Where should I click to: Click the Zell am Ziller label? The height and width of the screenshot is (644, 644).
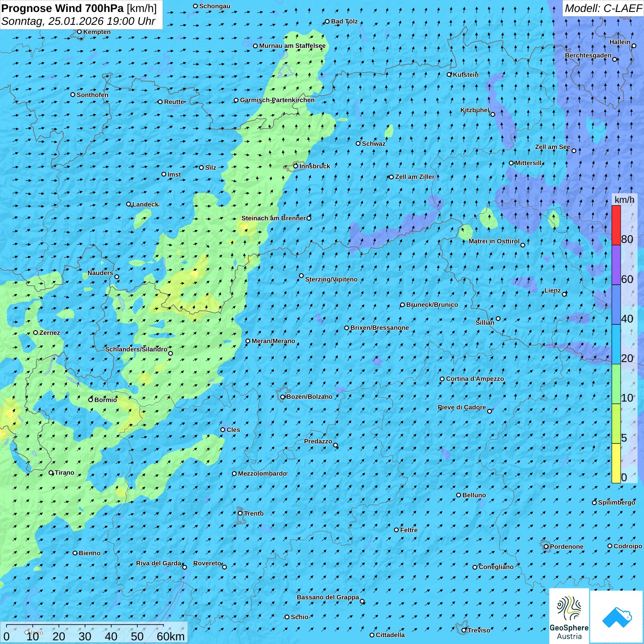tap(414, 177)
